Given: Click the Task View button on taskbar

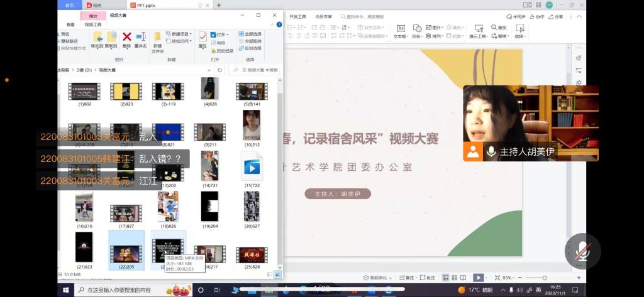Looking at the screenshot, I should click(x=216, y=290).
